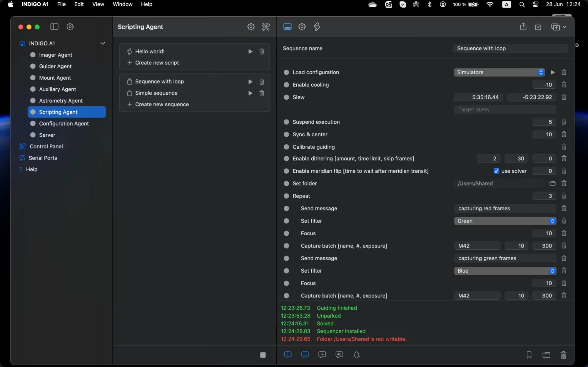
Task: Uncheck the use solver checkbox
Action: coord(496,171)
